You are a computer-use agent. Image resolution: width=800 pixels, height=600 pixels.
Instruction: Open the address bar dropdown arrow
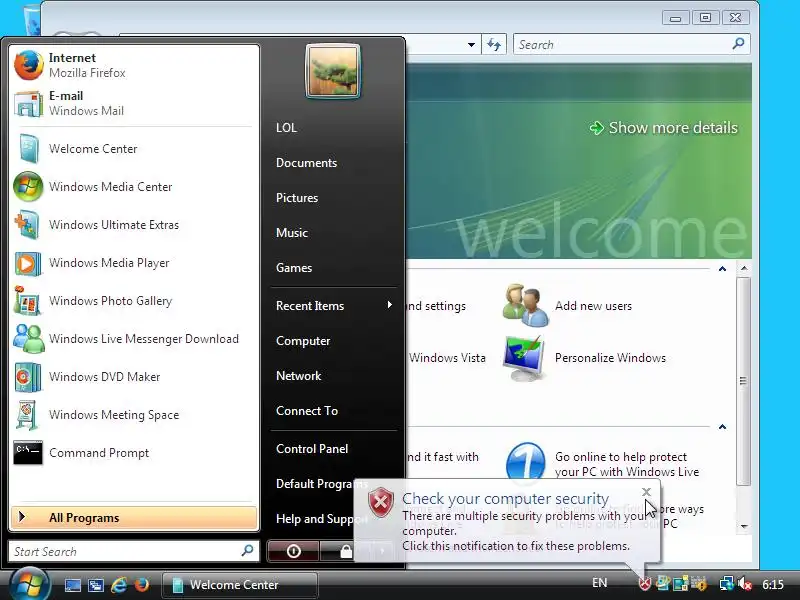pos(471,45)
